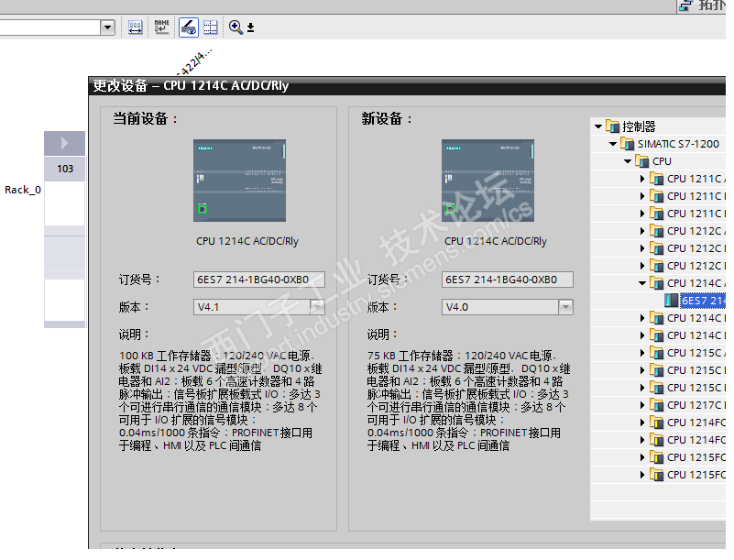Expand the CPU 1217C folder arrow
Viewport: 734px width, 560px height.
pyautogui.click(x=642, y=405)
